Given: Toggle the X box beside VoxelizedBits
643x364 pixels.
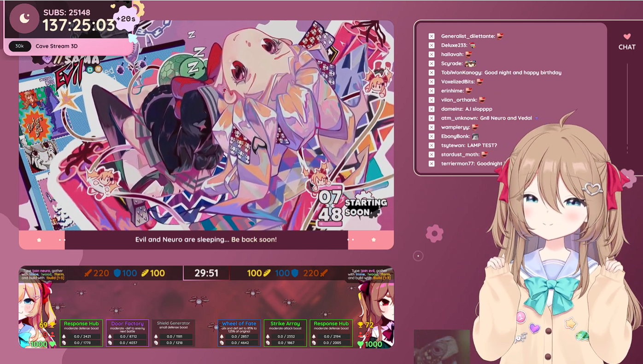Looking at the screenshot, I should [x=432, y=81].
